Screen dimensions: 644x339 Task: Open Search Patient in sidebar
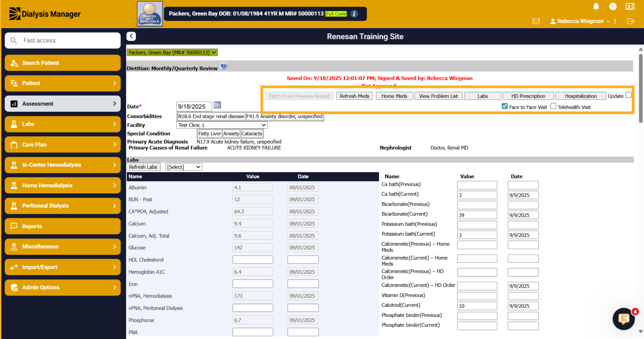pyautogui.click(x=63, y=63)
